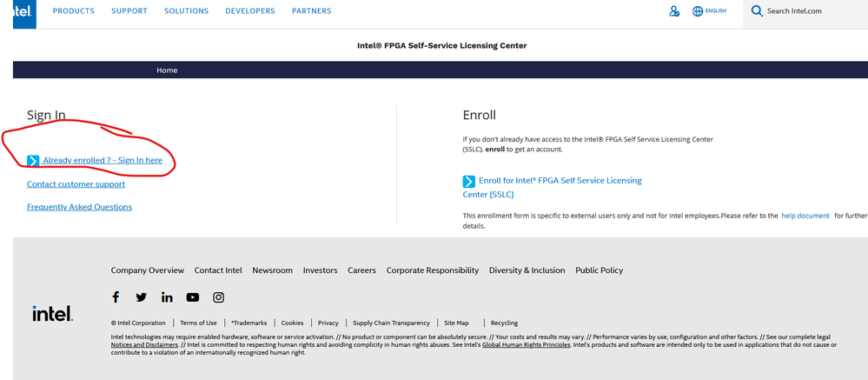This screenshot has height=380, width=868.
Task: Click the © Intel Corporation text
Action: (138, 323)
